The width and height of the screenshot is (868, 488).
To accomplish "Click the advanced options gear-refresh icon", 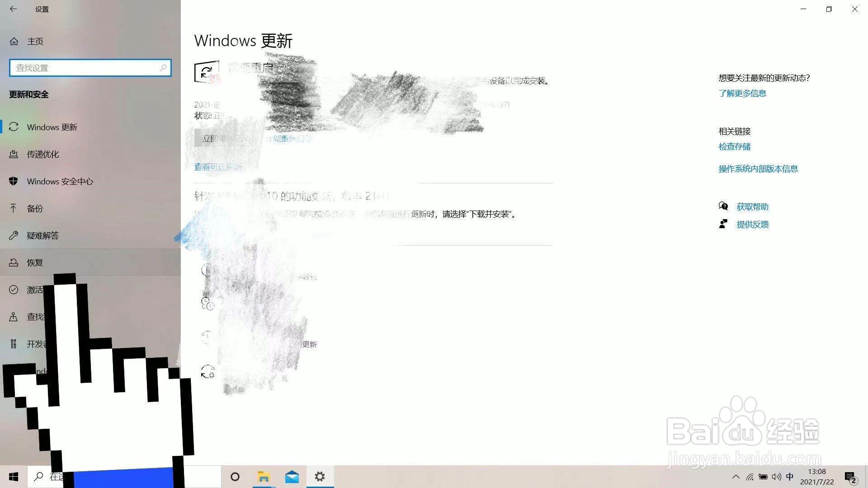I will [208, 372].
